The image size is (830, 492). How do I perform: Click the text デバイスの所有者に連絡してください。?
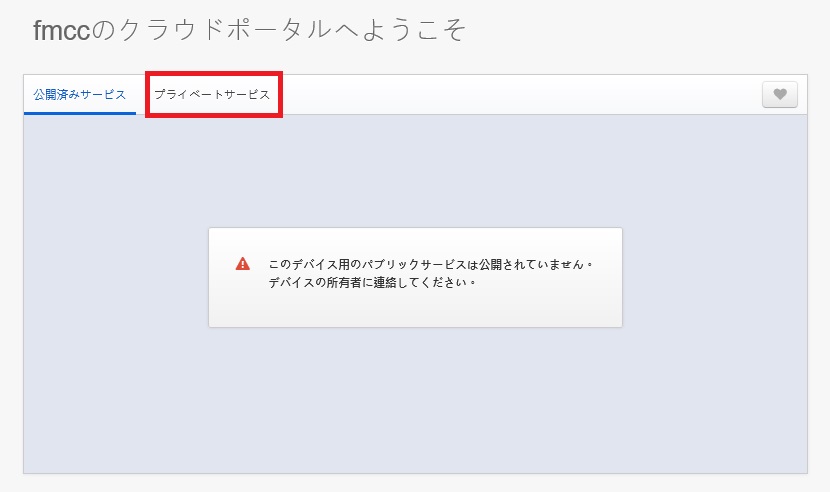(373, 283)
